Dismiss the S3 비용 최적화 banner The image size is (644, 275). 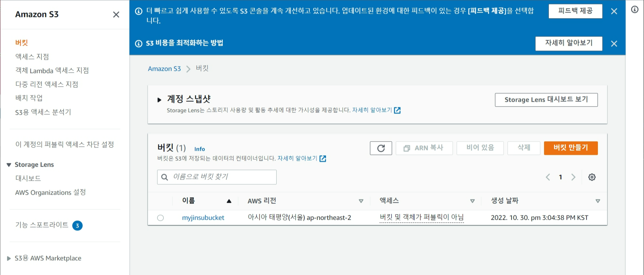point(614,43)
